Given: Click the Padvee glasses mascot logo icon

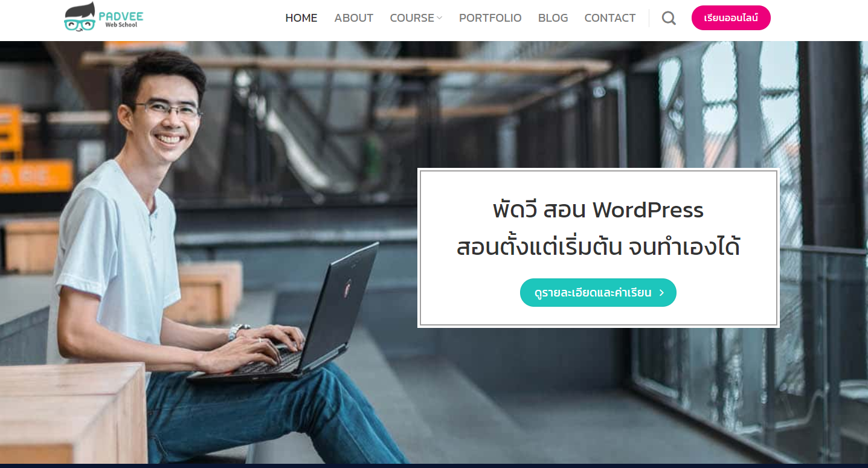Looking at the screenshot, I should point(80,17).
